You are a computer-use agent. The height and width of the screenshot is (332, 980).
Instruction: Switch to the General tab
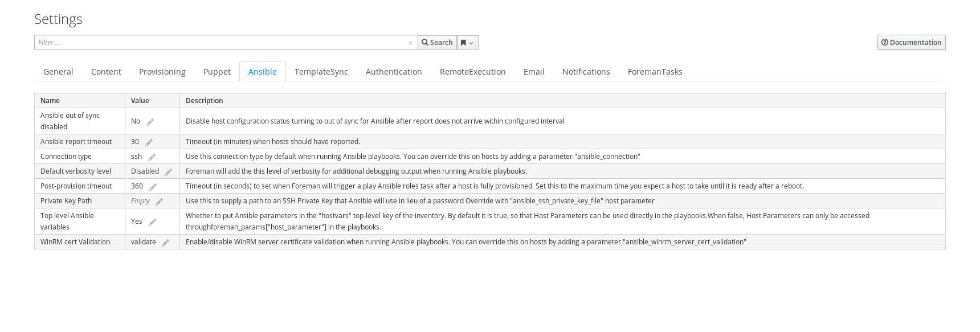tap(58, 72)
